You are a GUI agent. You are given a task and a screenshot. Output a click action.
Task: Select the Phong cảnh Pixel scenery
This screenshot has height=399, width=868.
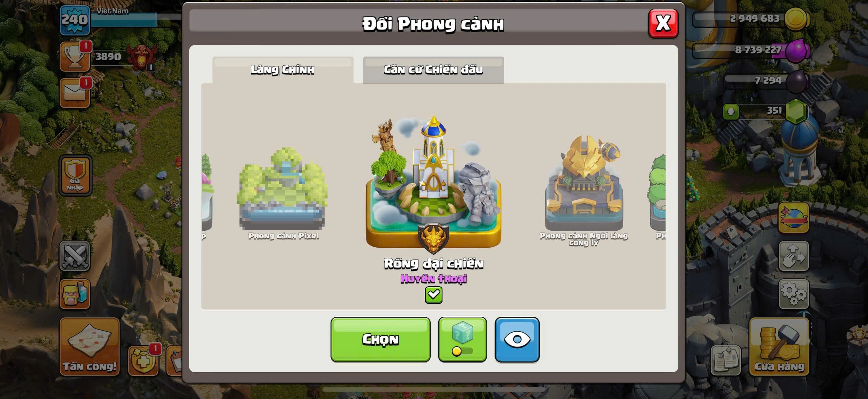(x=283, y=193)
